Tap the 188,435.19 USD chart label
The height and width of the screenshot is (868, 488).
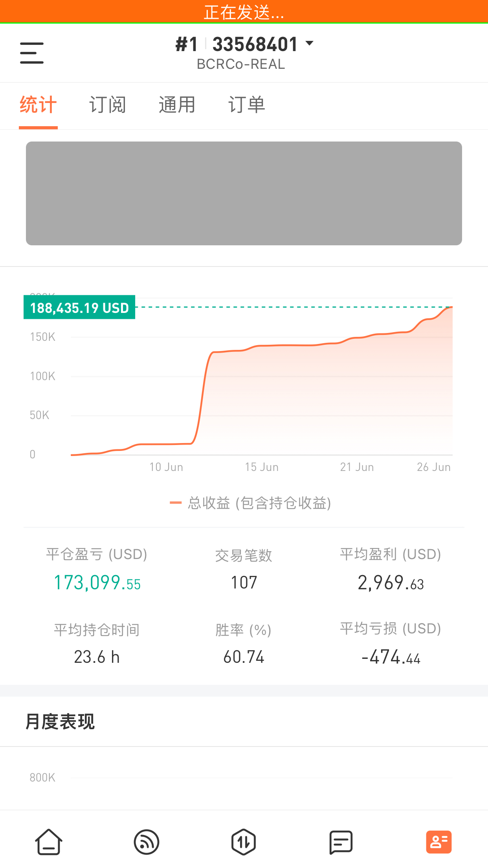click(79, 307)
